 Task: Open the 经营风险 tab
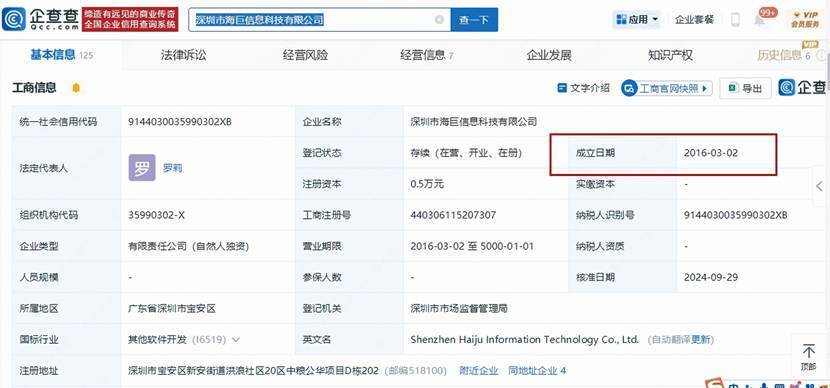coord(305,55)
